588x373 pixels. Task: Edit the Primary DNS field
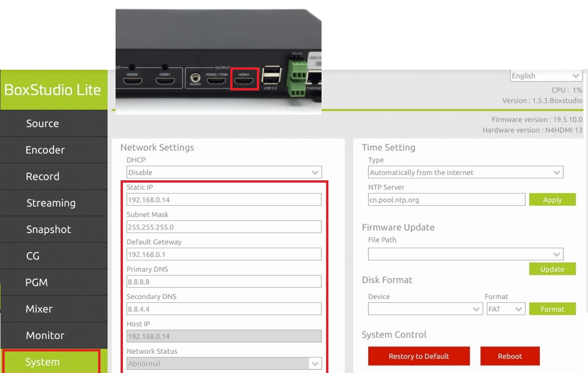tap(224, 281)
